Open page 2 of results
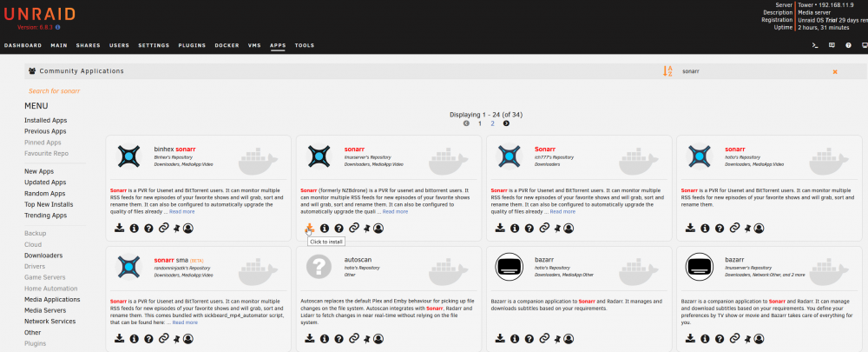Viewport: 868px width, 352px height. 492,123
